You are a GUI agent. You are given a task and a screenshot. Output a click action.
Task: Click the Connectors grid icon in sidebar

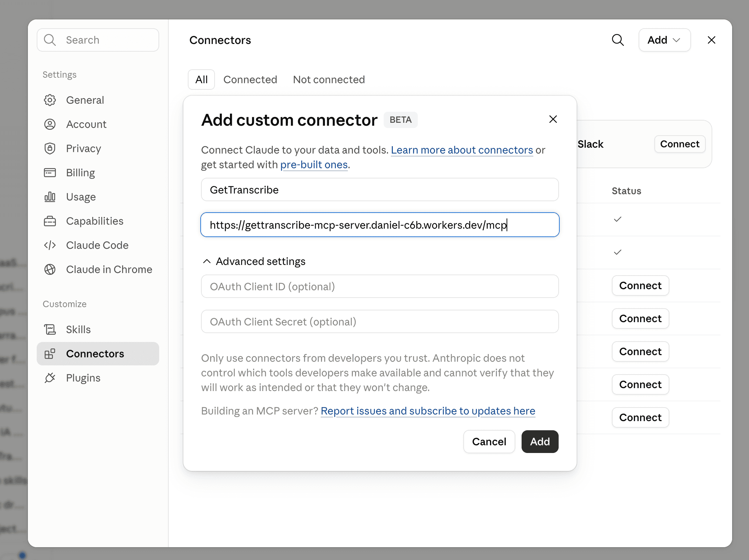(x=50, y=354)
